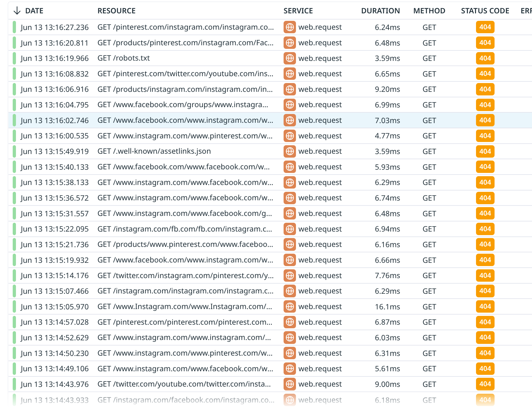Click web.request service name in 13:15:49.919 row
This screenshot has width=532, height=410.
click(320, 151)
